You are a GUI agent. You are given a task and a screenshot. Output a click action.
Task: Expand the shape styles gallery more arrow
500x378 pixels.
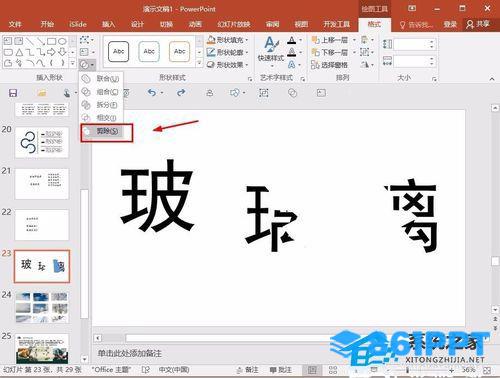pos(199,63)
